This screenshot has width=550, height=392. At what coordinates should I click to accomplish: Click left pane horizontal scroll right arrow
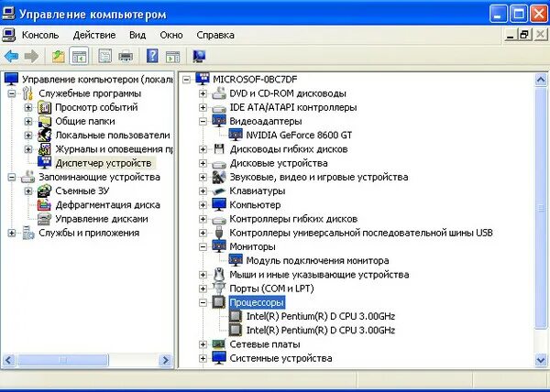coord(164,360)
